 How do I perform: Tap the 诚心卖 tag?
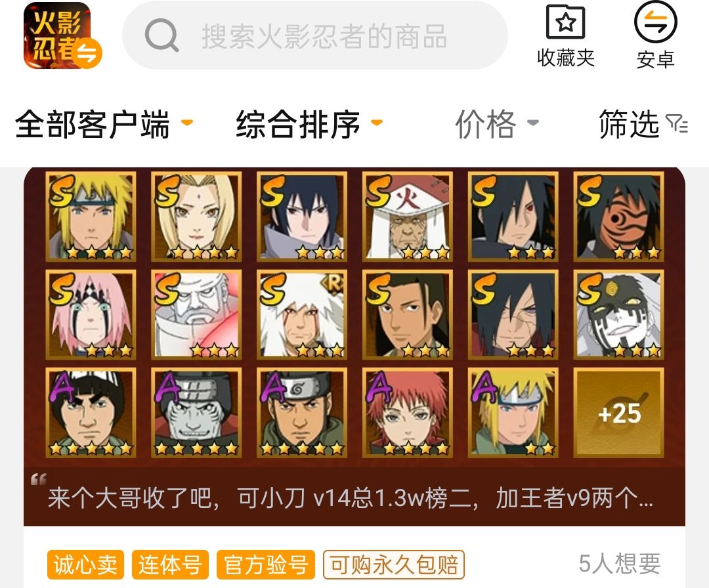tap(85, 564)
